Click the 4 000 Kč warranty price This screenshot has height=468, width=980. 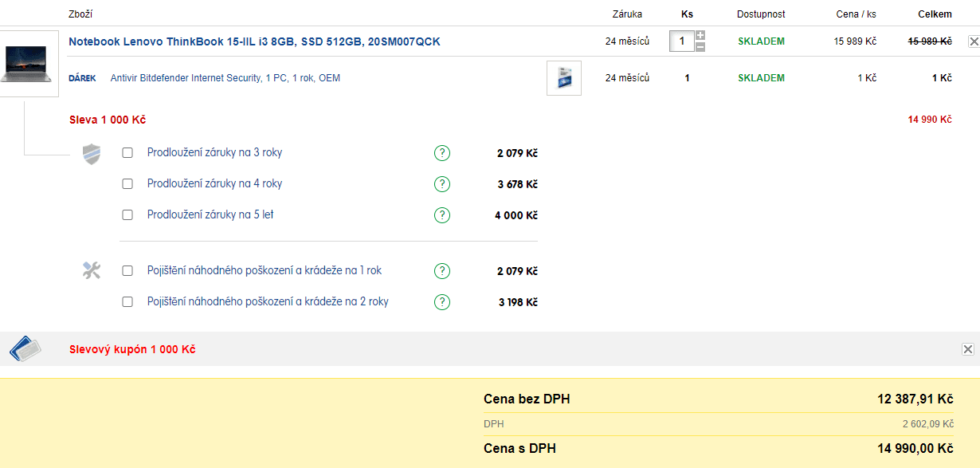pyautogui.click(x=516, y=215)
